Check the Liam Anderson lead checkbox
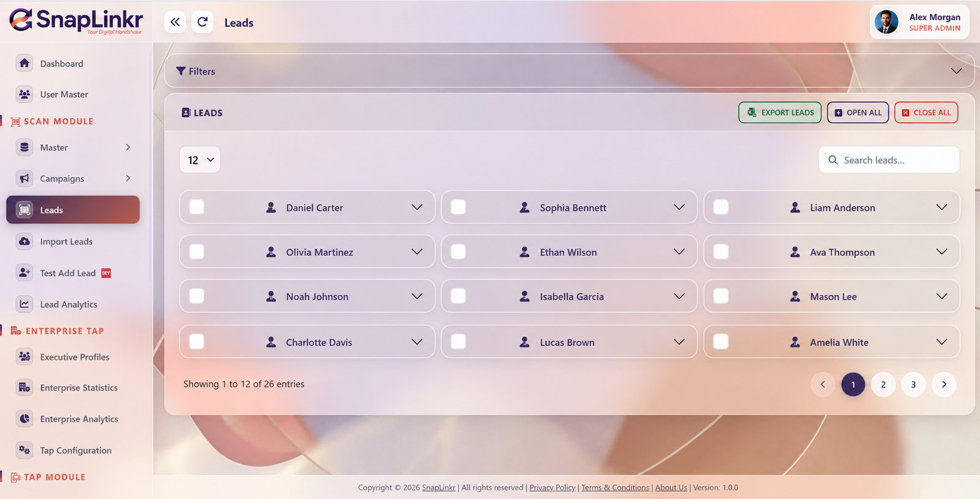The image size is (980, 499). pos(721,207)
